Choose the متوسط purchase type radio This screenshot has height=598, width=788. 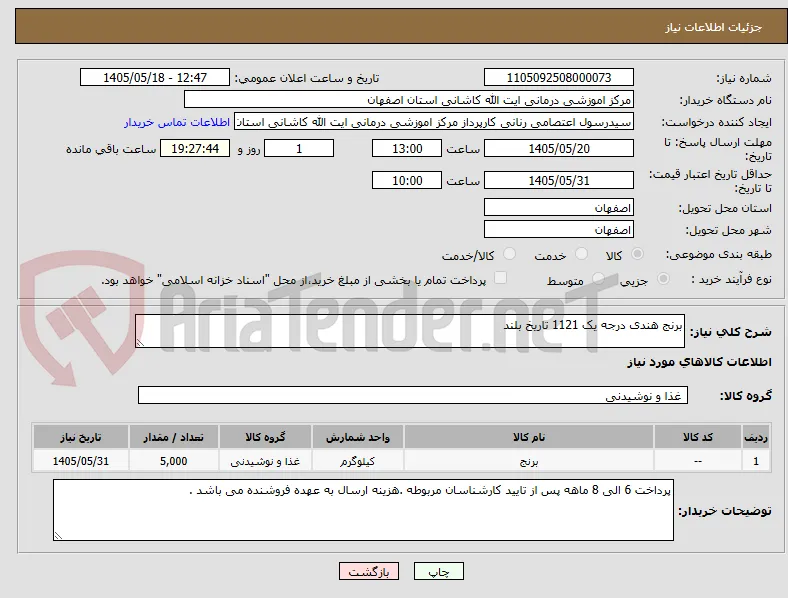pos(598,279)
